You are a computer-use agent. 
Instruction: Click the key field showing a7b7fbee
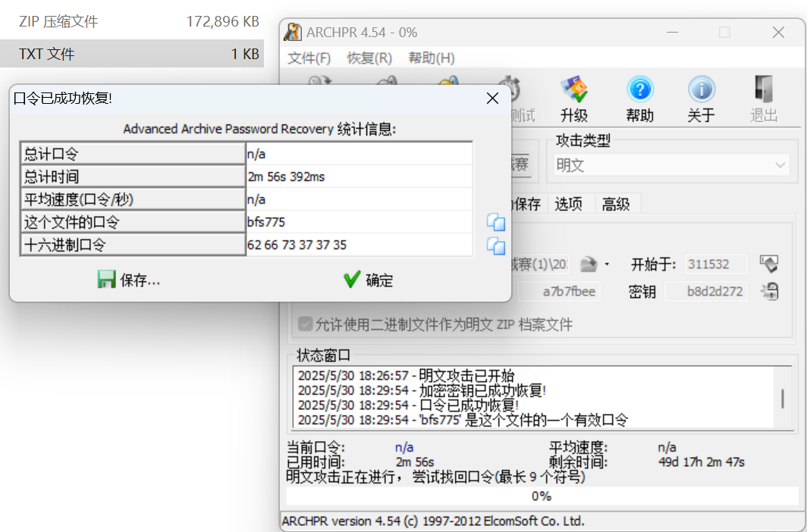tap(559, 292)
